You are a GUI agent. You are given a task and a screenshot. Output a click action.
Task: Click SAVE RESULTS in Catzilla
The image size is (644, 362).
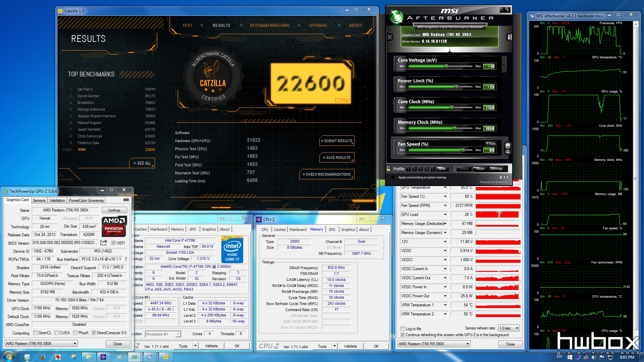(x=337, y=158)
